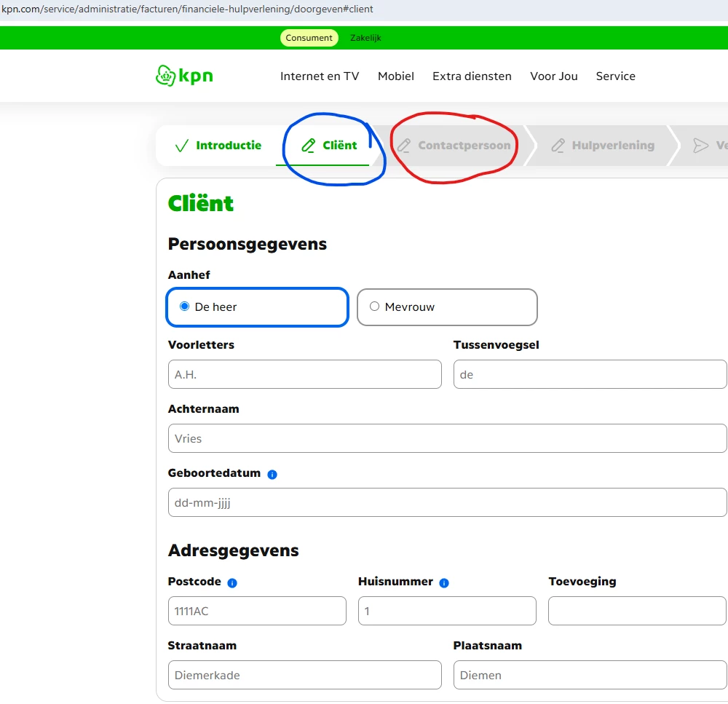
Task: Click the Huisnummer info icon
Action: [x=444, y=583]
